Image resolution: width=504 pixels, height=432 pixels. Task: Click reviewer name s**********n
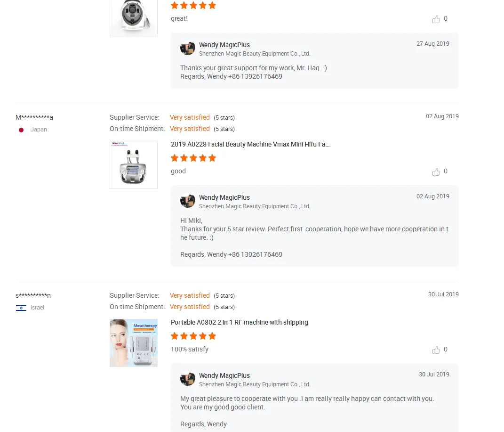point(33,295)
